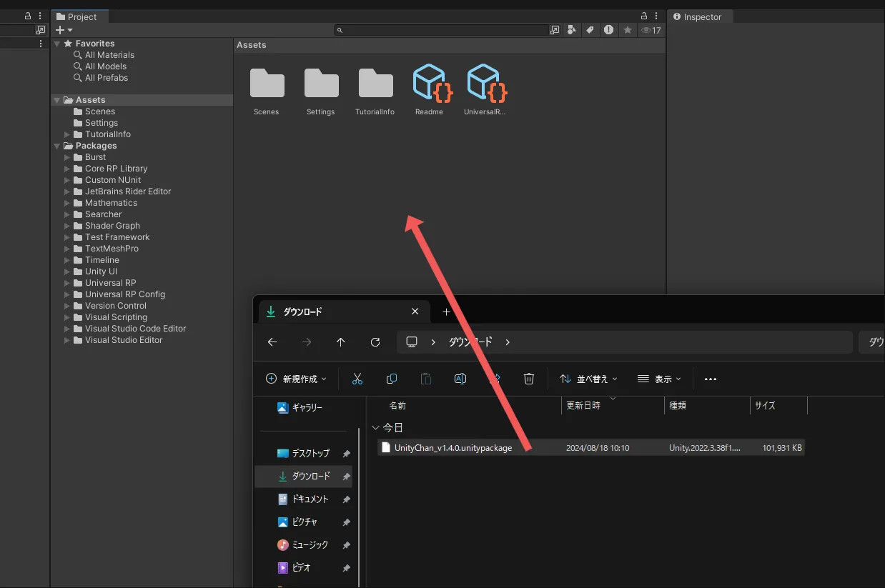The image size is (885, 588).
Task: Click the Search by Type filter icon
Action: click(x=571, y=30)
